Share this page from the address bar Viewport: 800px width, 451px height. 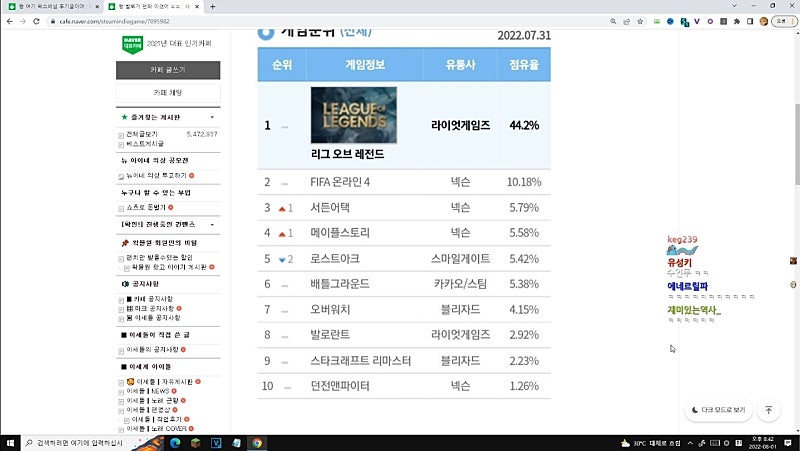click(627, 21)
